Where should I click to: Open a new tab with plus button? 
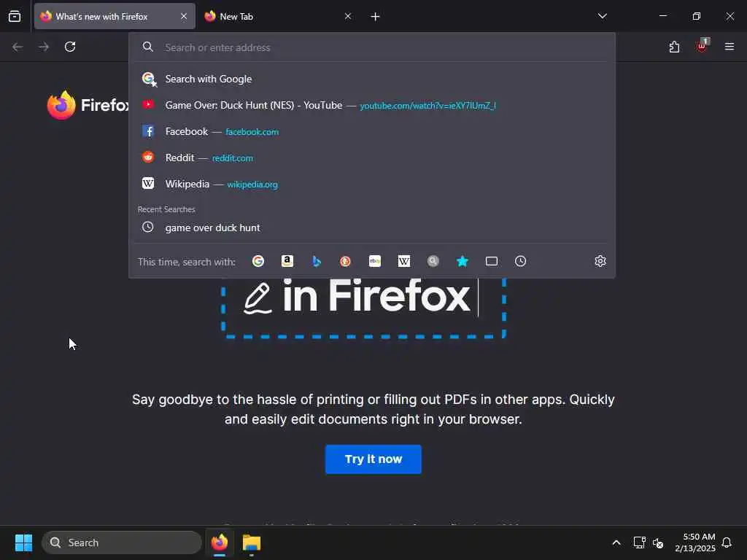375,17
